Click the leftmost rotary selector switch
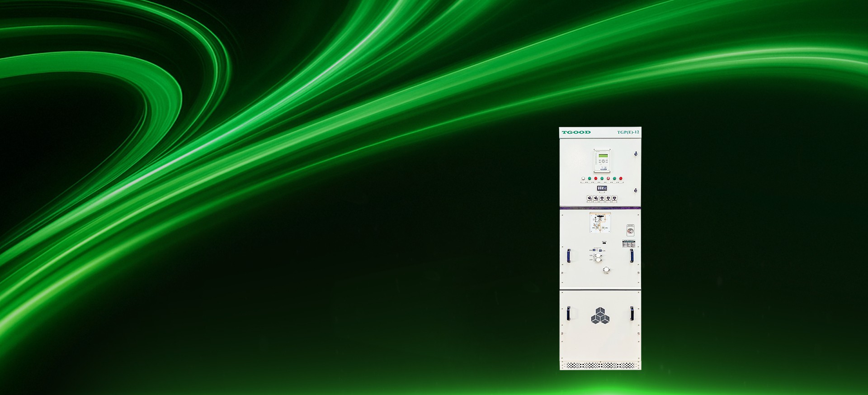This screenshot has width=868, height=395. pyautogui.click(x=590, y=198)
